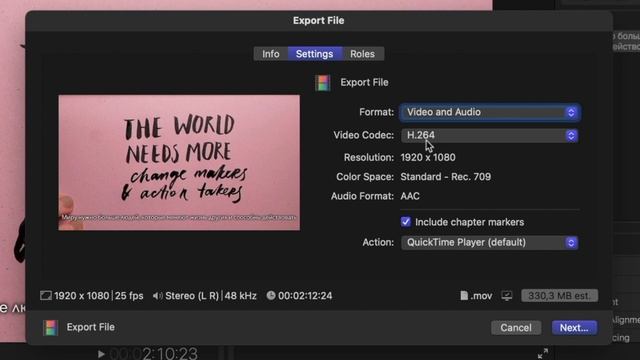Click the 25 fps frame rate text
The image size is (640, 360).
tap(129, 296)
